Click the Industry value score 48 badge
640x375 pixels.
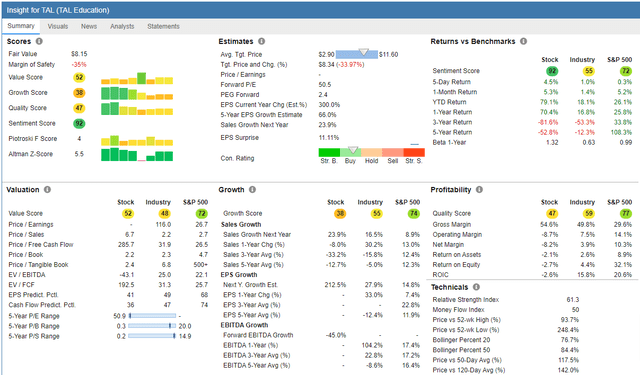coord(164,213)
